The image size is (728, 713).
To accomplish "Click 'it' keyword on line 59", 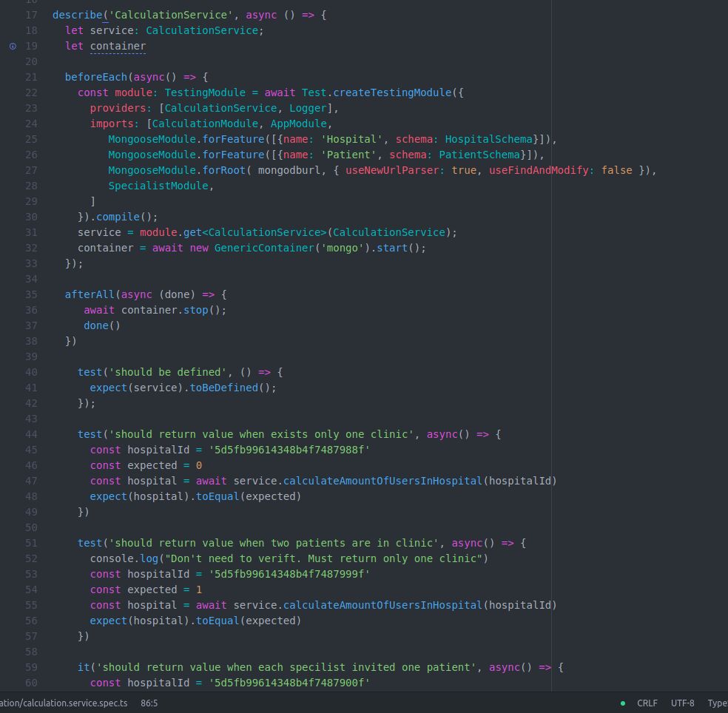I will tap(84, 667).
